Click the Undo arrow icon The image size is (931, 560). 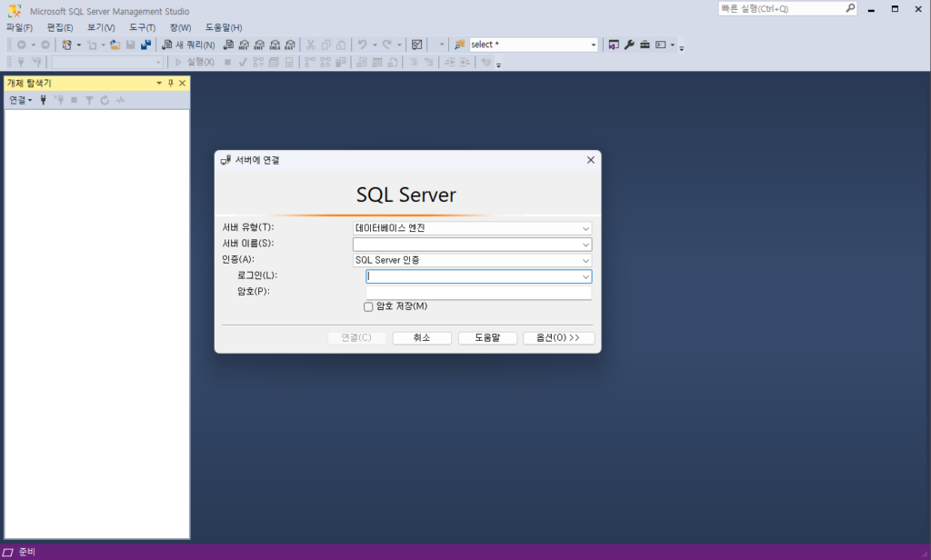coord(362,45)
